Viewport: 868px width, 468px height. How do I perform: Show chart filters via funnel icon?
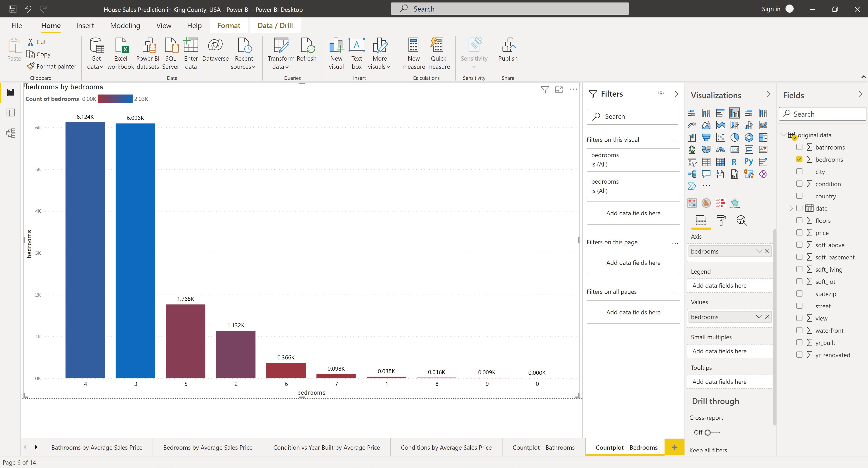(545, 90)
